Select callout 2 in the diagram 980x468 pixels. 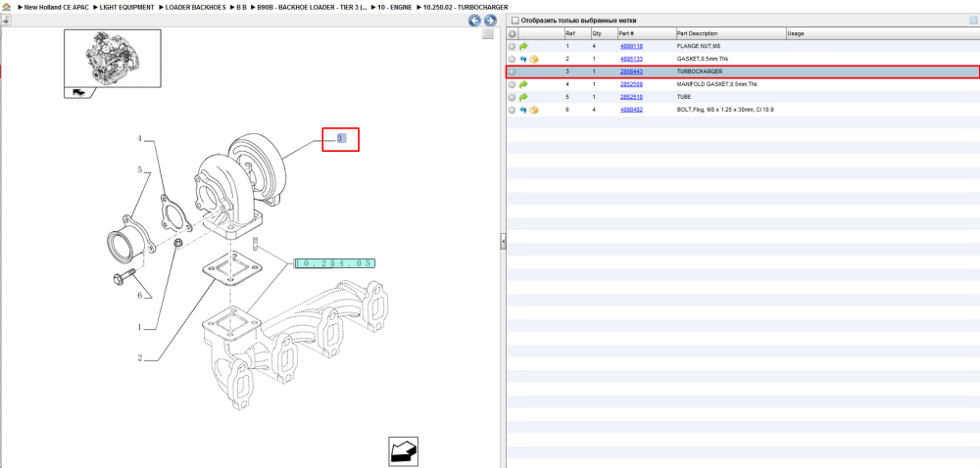pyautogui.click(x=140, y=358)
